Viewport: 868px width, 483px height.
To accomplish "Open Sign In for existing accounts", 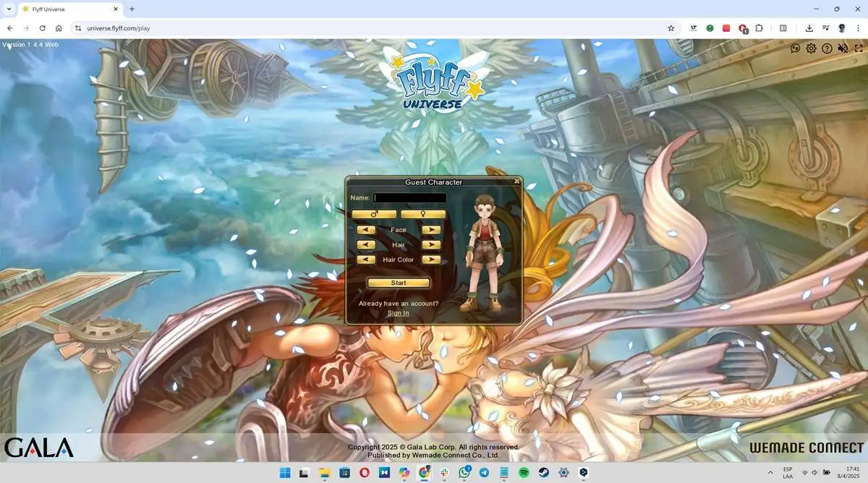I will 398,312.
